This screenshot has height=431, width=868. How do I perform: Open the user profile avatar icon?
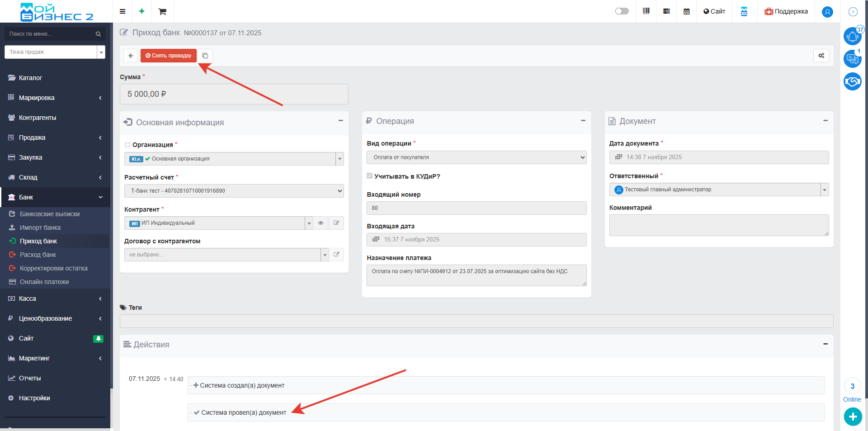(x=827, y=12)
